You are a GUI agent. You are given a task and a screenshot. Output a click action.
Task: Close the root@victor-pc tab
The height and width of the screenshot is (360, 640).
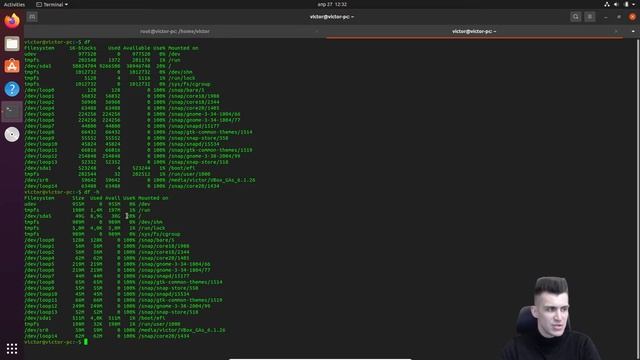[x=317, y=31]
